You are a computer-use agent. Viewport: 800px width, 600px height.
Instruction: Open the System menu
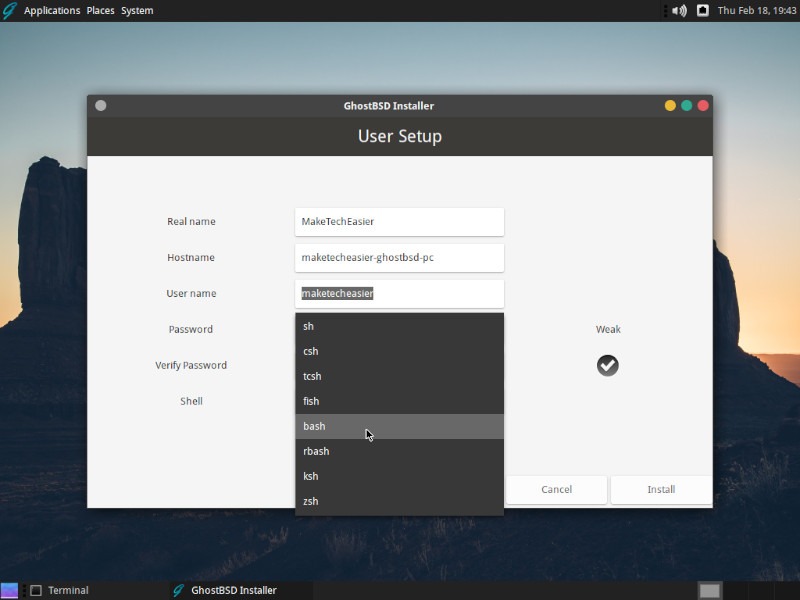(137, 10)
